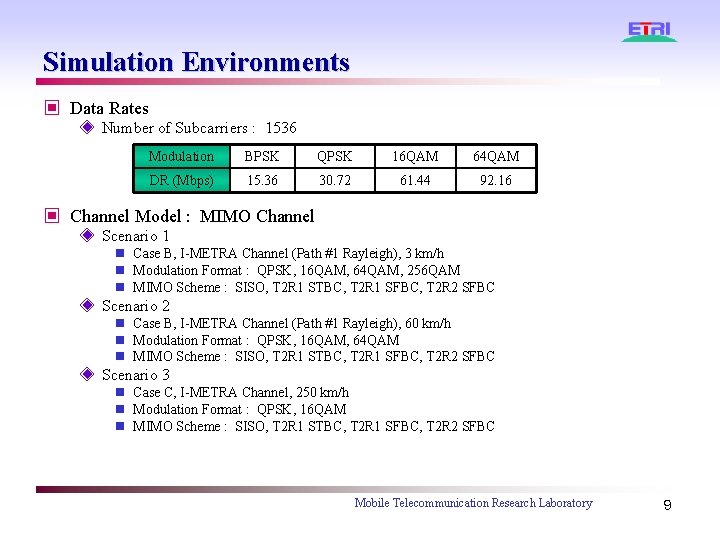Click the square bullet beside Channel Model
This screenshot has width=720, height=540.
[x=52, y=215]
